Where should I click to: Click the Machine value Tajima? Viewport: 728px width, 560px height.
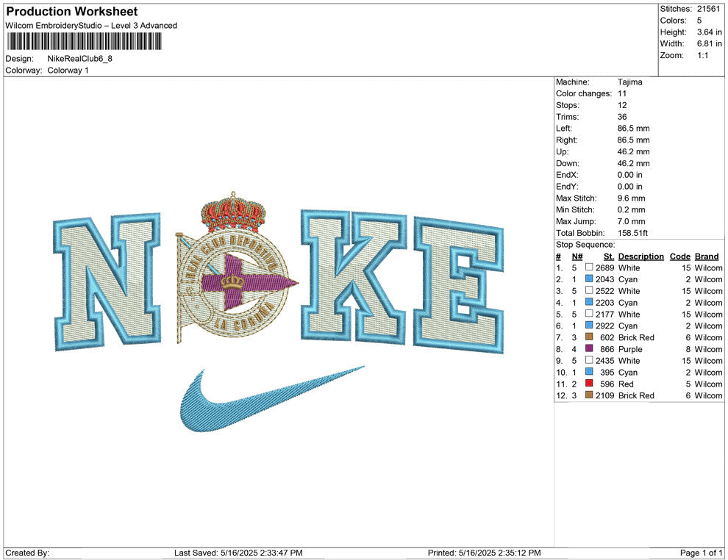pyautogui.click(x=630, y=82)
